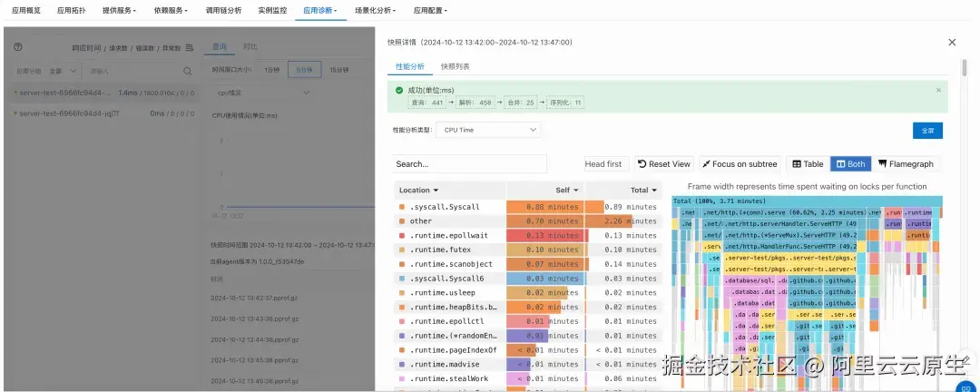Viewport: 980px width, 392px height.
Task: Select the 查询 tab in background panel
Action: (x=220, y=47)
